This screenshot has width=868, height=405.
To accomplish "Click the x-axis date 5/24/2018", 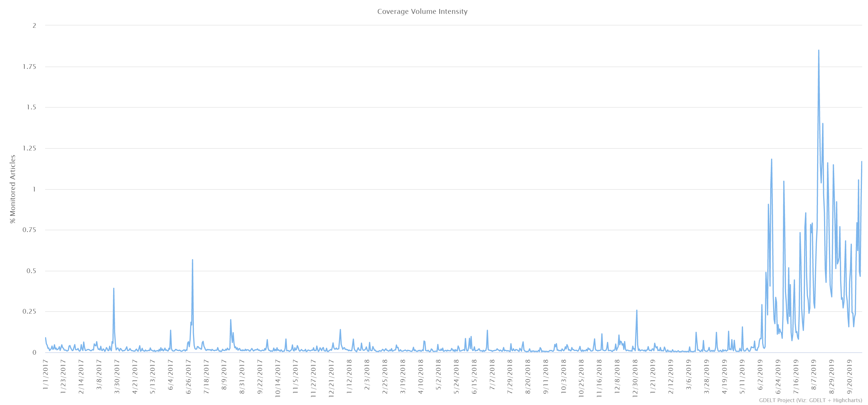I will coord(457,376).
